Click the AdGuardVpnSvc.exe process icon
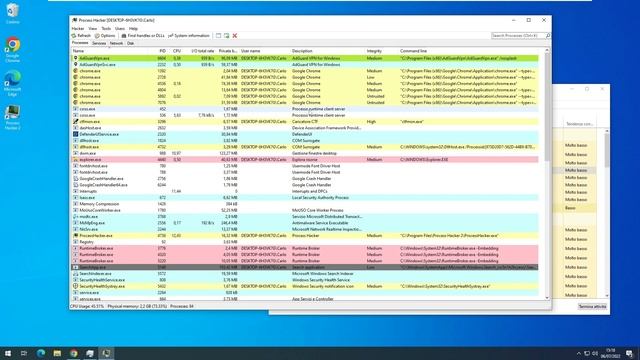Screen dimensions: 640x360 coord(76,64)
